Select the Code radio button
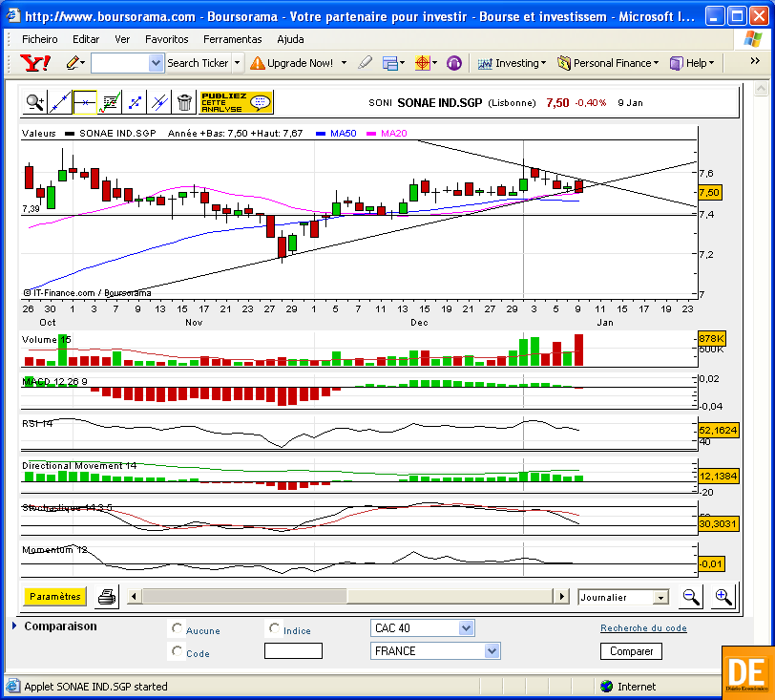 (x=177, y=651)
